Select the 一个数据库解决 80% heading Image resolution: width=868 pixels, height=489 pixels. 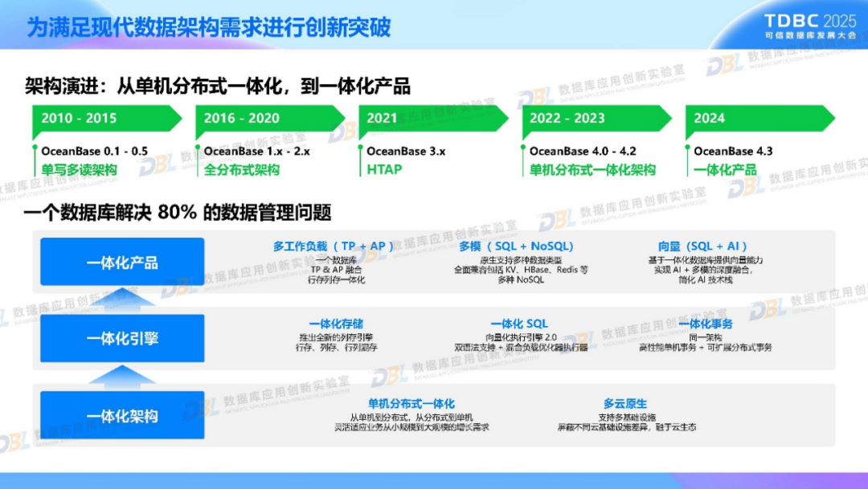click(177, 212)
